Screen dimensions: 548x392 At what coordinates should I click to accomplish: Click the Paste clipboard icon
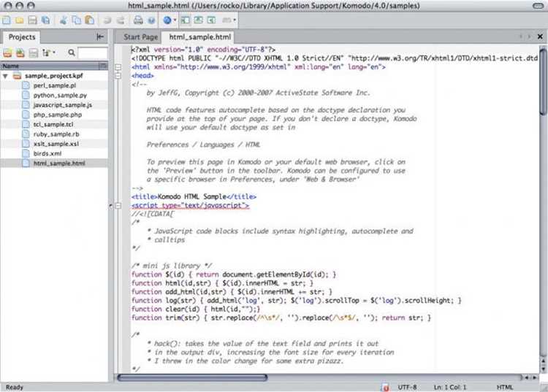pyautogui.click(x=89, y=20)
